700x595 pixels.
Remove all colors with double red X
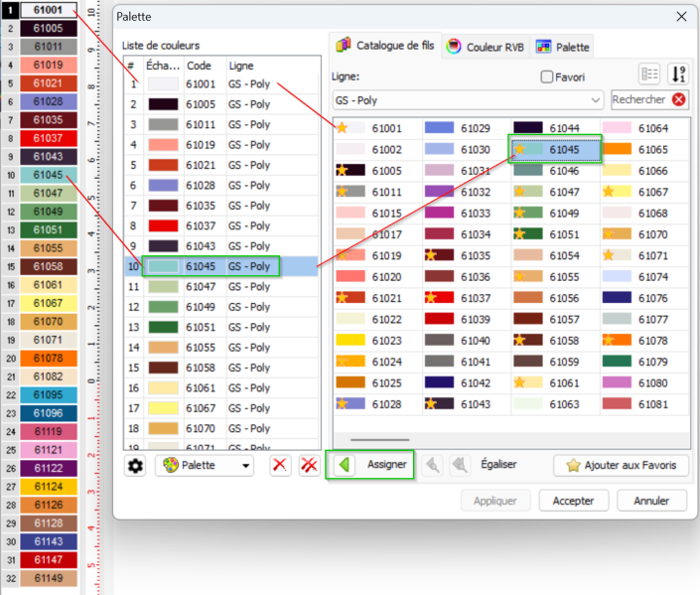[x=309, y=466]
